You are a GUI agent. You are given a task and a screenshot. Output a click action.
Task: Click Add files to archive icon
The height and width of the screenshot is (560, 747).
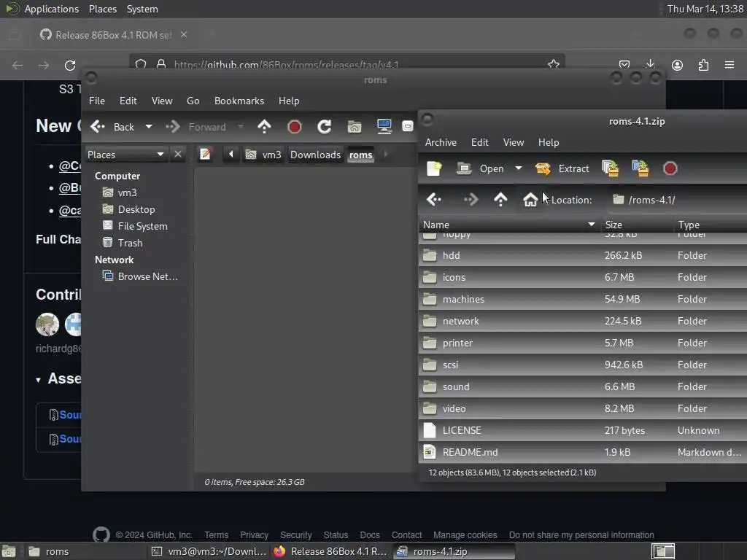(611, 168)
